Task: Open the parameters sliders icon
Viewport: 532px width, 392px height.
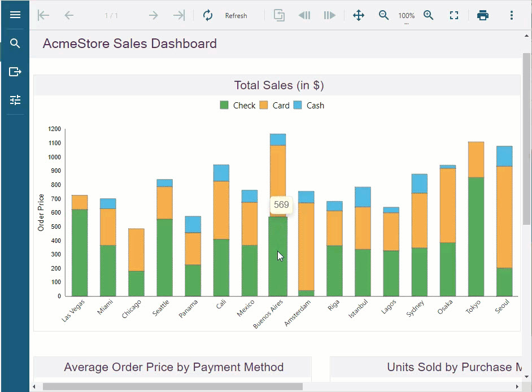Action: point(15,100)
